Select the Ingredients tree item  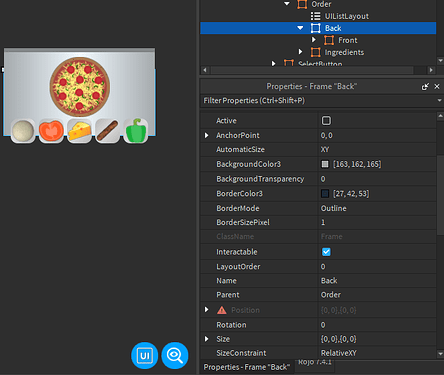(344, 52)
